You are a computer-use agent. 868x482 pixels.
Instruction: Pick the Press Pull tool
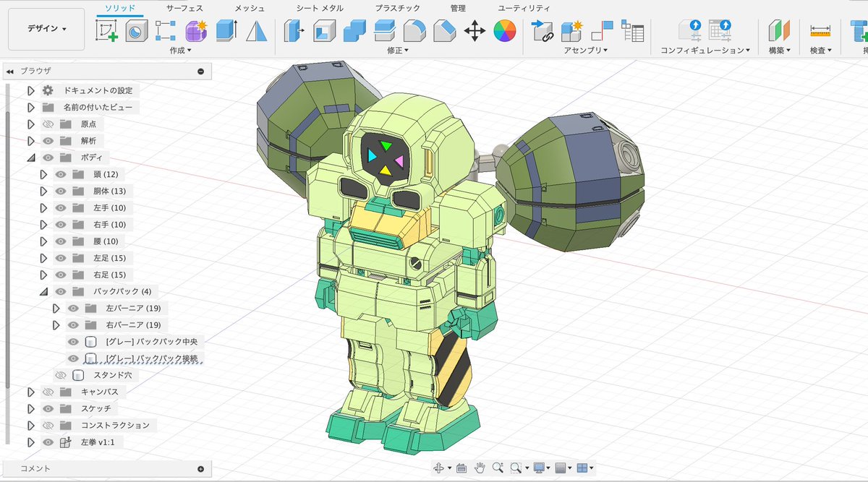tap(294, 31)
